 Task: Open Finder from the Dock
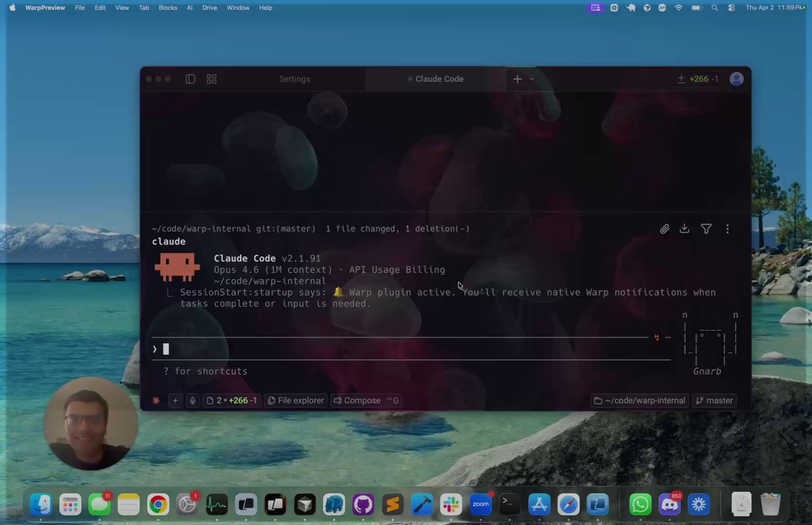tap(40, 504)
